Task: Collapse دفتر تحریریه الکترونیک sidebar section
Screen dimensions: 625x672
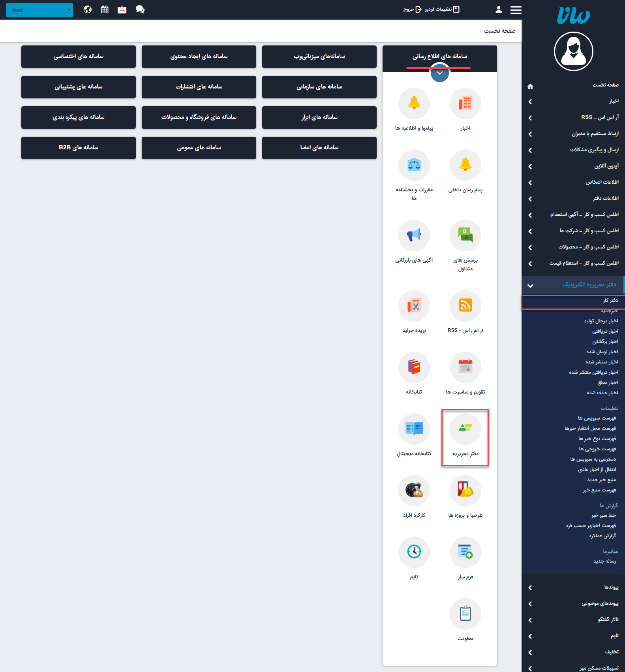Action: tap(530, 285)
